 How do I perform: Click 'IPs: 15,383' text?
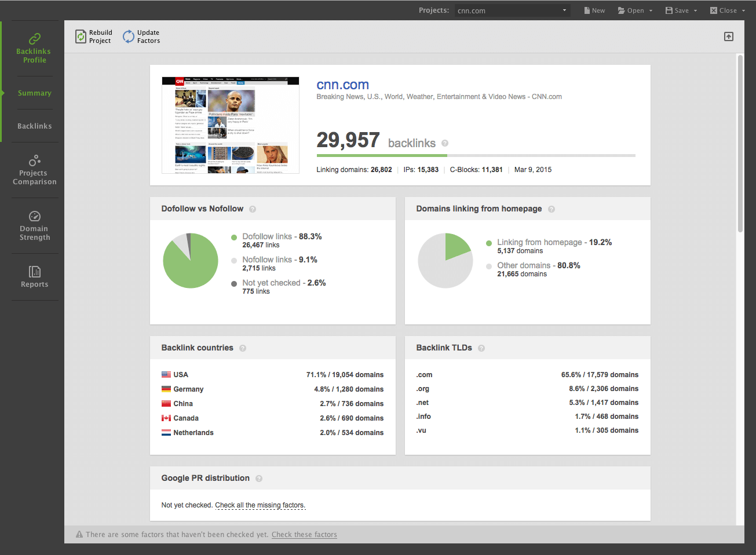[x=421, y=170]
